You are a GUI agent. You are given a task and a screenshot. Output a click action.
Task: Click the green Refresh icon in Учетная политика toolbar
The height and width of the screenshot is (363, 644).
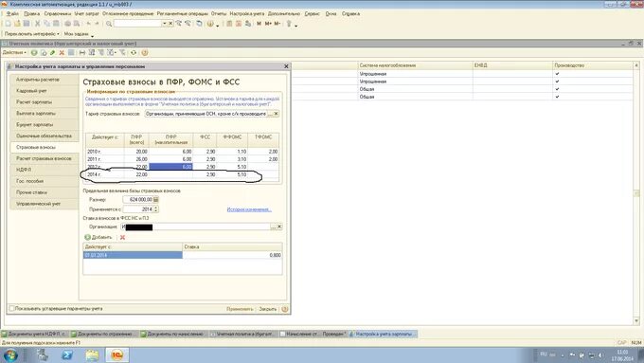click(x=134, y=53)
